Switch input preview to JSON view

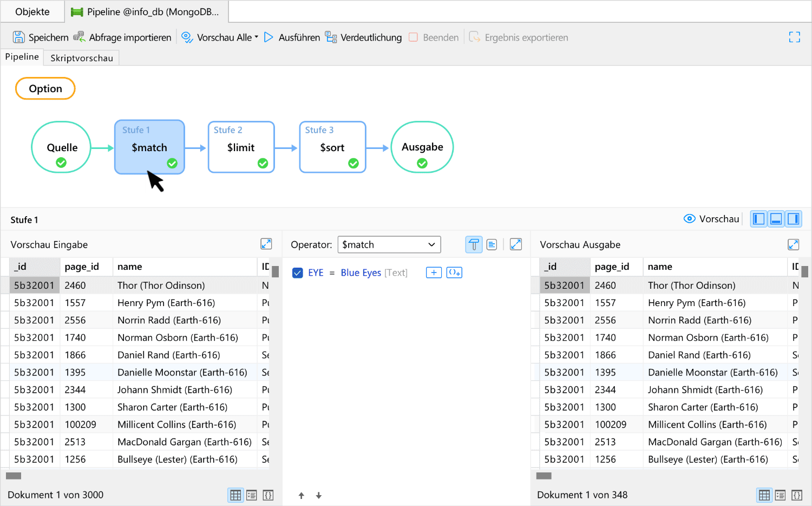click(x=268, y=495)
